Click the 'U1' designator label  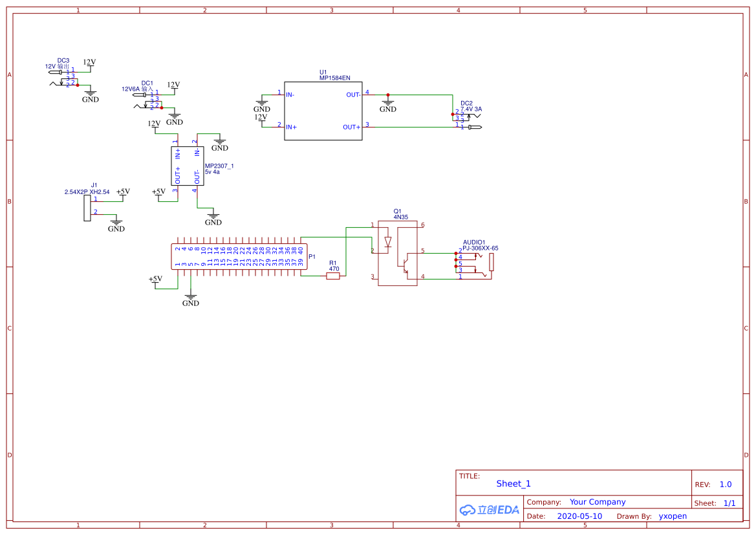(323, 72)
